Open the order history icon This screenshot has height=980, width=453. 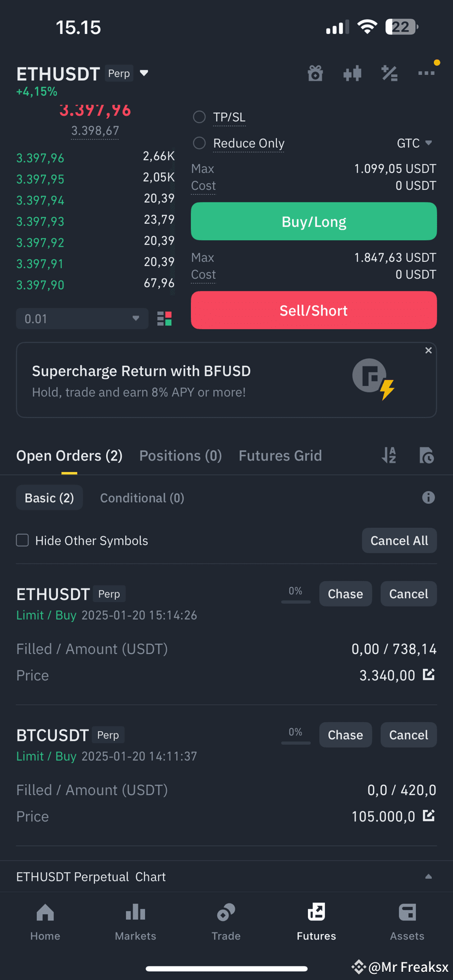pyautogui.click(x=426, y=455)
